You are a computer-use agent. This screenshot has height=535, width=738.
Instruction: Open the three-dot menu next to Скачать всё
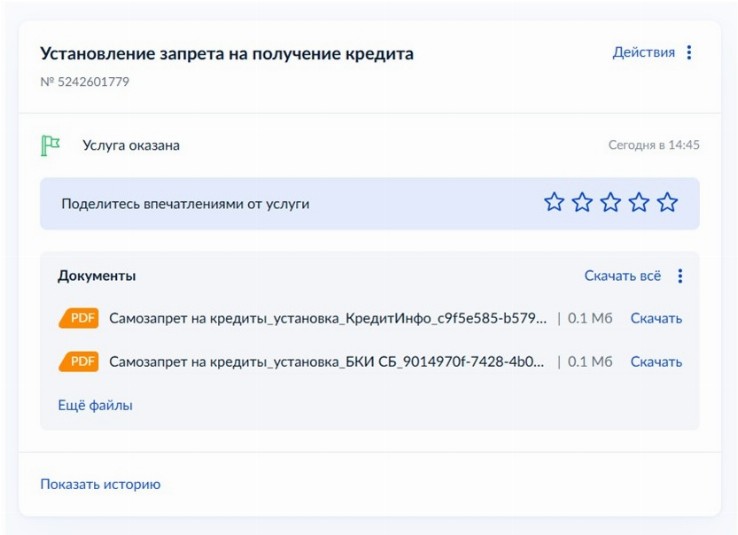680,276
